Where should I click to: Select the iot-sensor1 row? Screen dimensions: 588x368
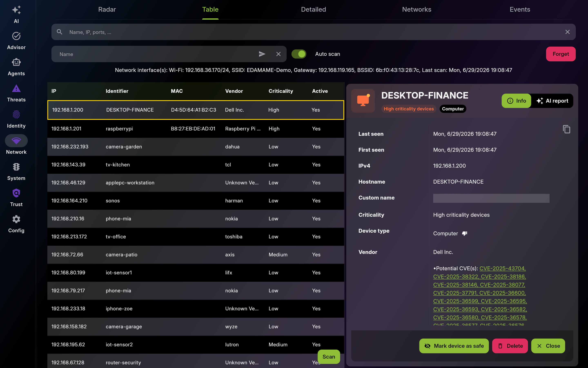[196, 273]
